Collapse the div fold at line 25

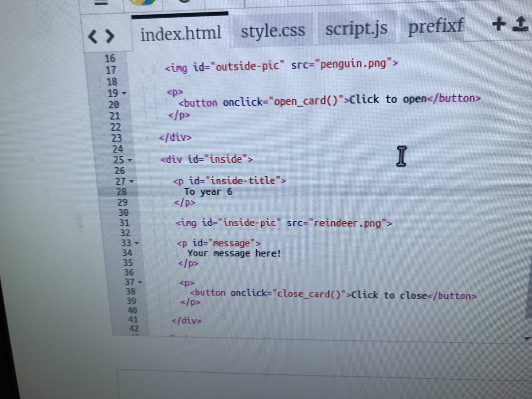click(130, 160)
